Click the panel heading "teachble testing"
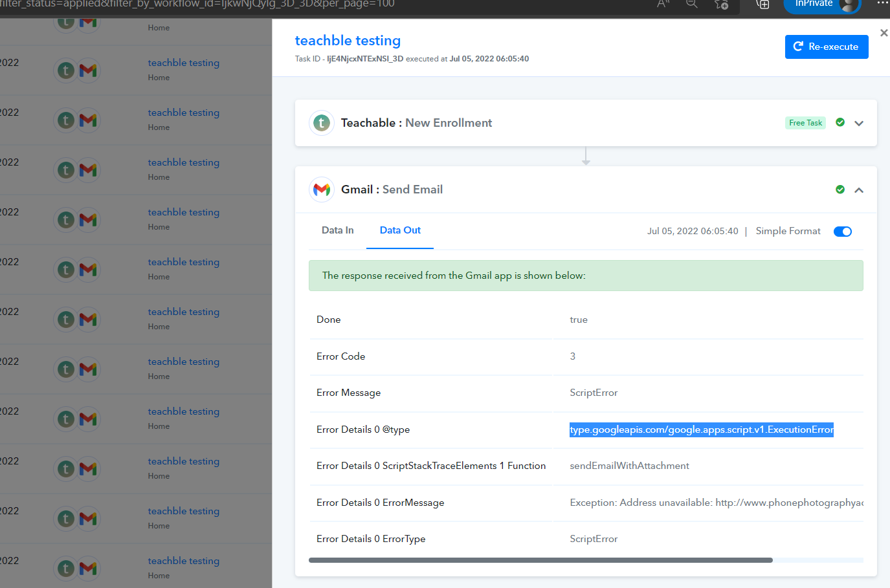 [348, 41]
